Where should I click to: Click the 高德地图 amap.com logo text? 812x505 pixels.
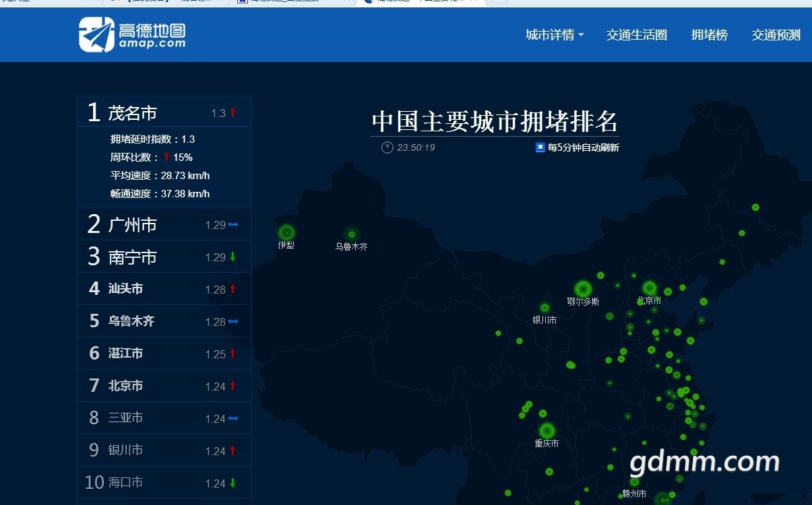click(152, 35)
